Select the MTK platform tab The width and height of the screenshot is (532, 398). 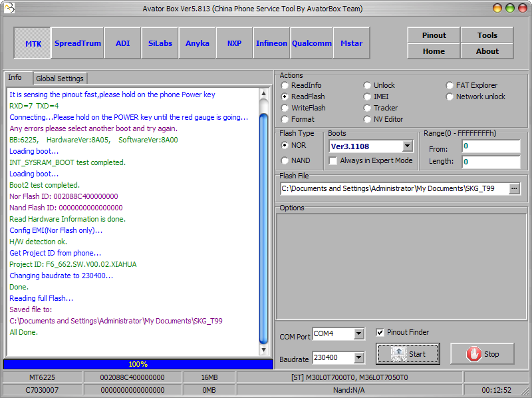click(33, 43)
